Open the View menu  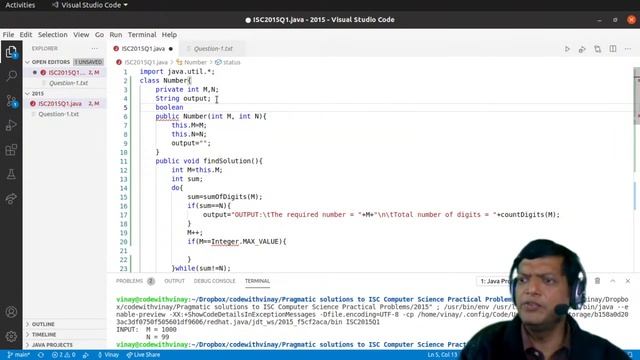click(x=81, y=35)
